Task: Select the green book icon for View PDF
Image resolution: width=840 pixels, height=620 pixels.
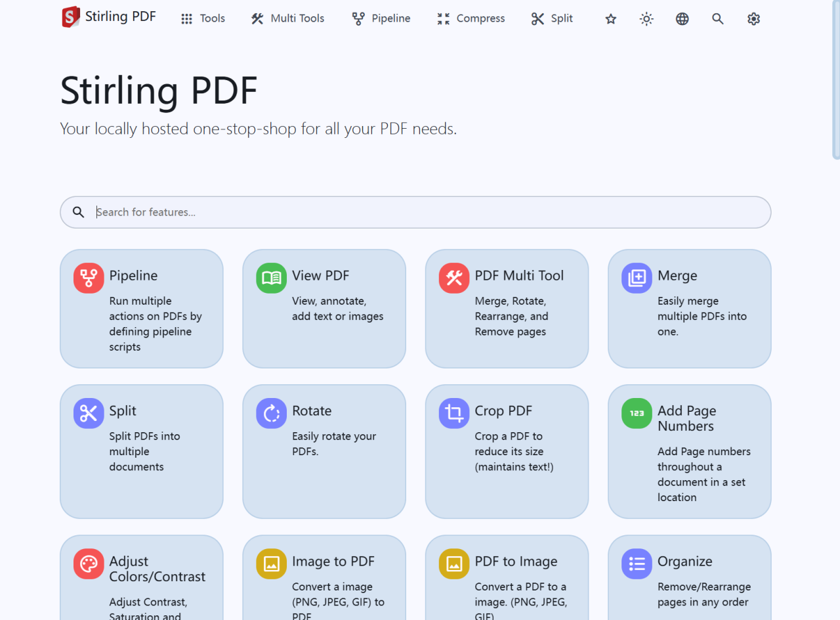Action: (271, 278)
